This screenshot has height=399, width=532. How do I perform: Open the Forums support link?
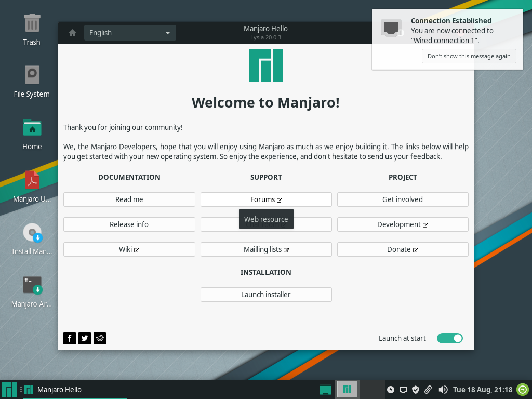pyautogui.click(x=266, y=199)
